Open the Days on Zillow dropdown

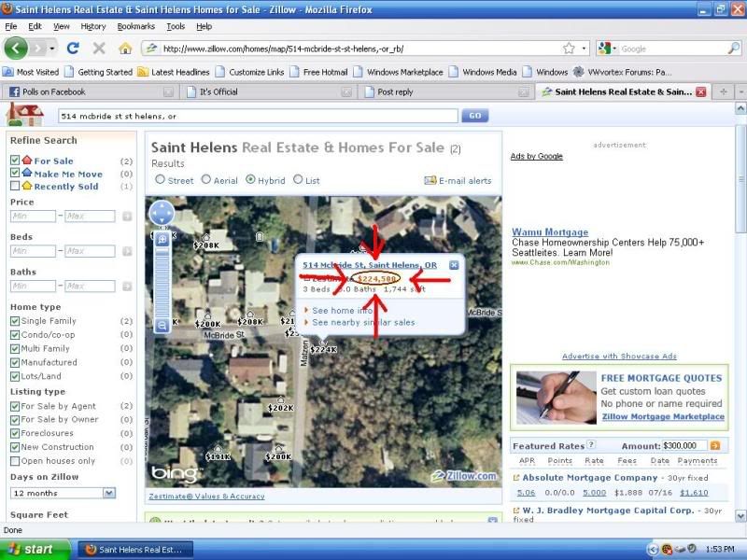click(x=63, y=493)
